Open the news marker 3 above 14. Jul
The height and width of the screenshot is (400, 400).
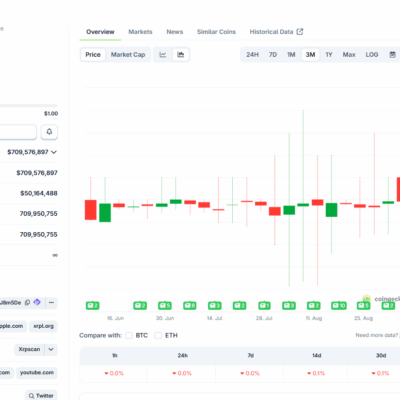(215, 305)
